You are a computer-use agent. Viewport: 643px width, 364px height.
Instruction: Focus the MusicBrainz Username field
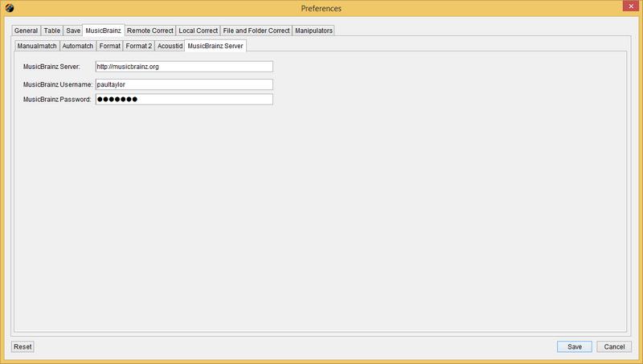point(184,84)
